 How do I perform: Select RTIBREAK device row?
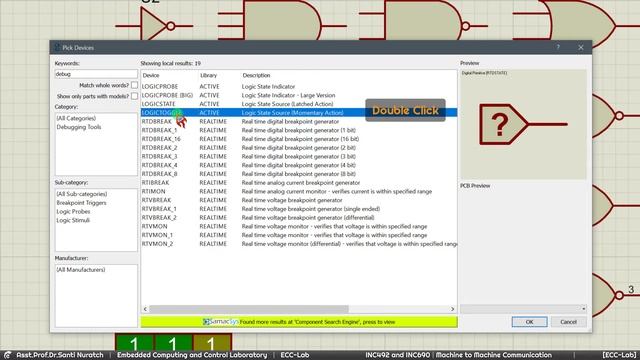click(299, 183)
